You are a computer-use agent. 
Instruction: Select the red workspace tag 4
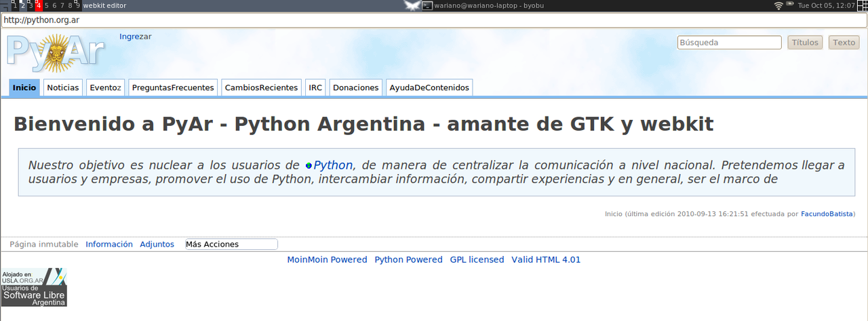click(39, 5)
